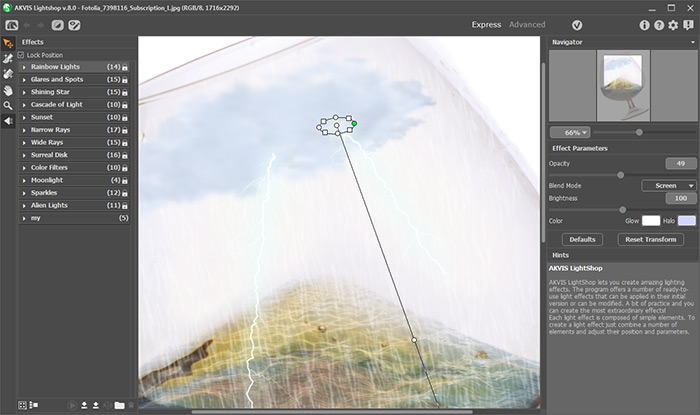Click the Defaults button
This screenshot has height=415, width=700.
582,239
